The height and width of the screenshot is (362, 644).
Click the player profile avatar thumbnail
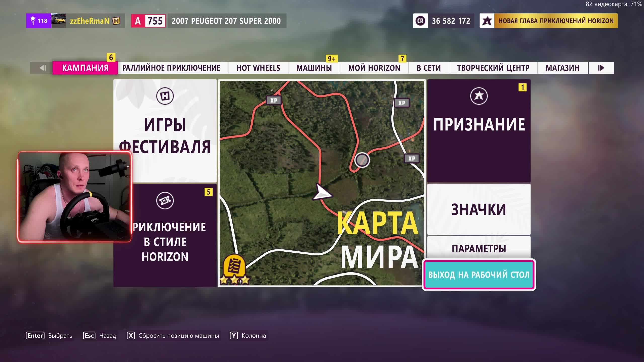point(59,21)
